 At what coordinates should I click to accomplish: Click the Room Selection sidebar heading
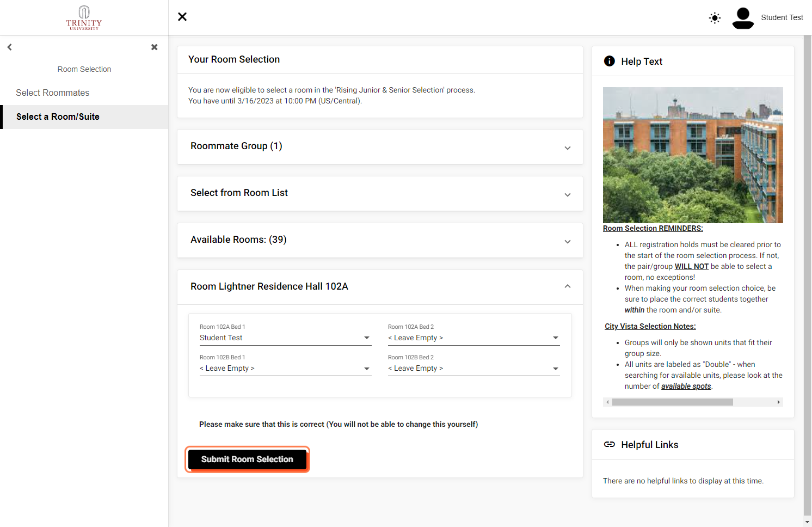coord(84,69)
